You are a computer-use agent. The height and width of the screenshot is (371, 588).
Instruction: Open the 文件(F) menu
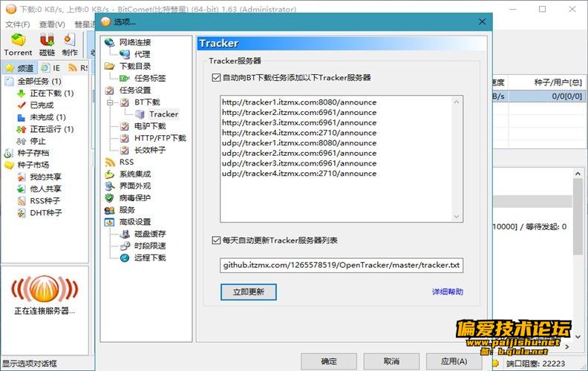[18, 24]
